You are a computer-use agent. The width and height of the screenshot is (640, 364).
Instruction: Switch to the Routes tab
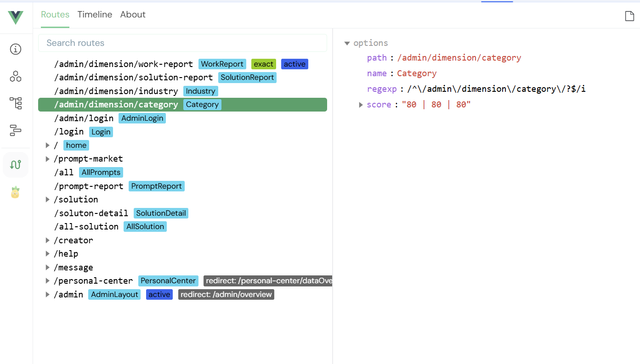pyautogui.click(x=55, y=14)
